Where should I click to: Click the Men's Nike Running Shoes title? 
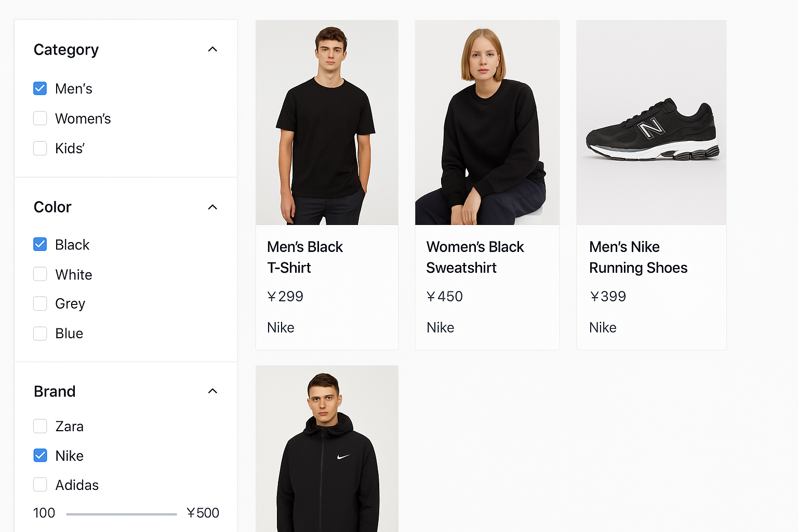click(638, 257)
